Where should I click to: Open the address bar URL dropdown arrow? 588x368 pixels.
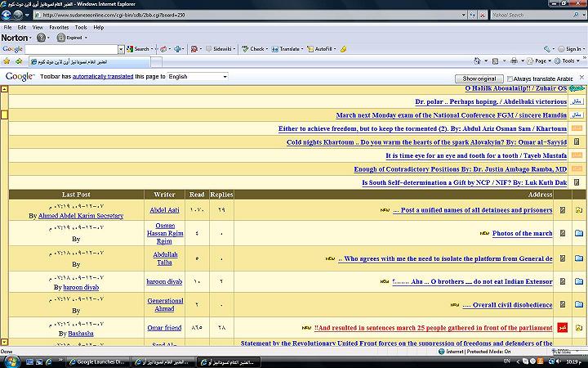(464, 15)
